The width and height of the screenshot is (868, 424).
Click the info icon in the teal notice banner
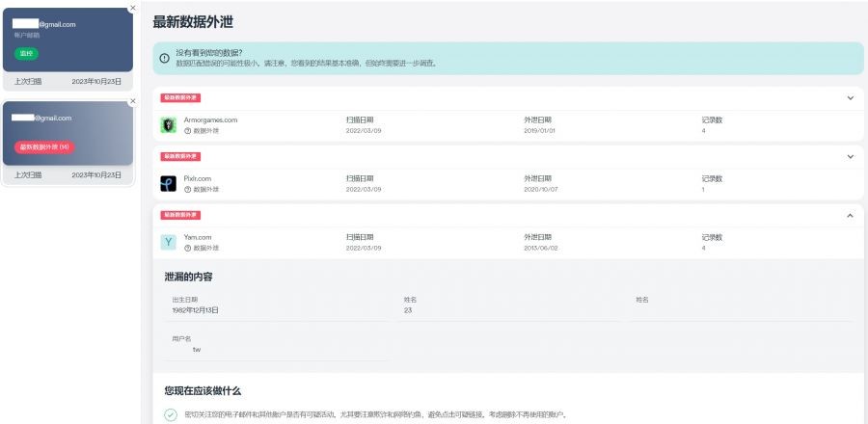pos(165,58)
